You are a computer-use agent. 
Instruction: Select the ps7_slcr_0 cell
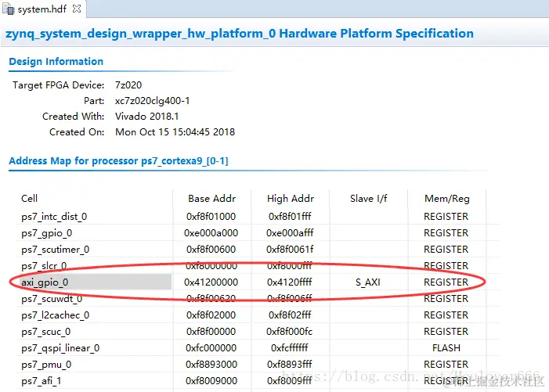pos(44,266)
